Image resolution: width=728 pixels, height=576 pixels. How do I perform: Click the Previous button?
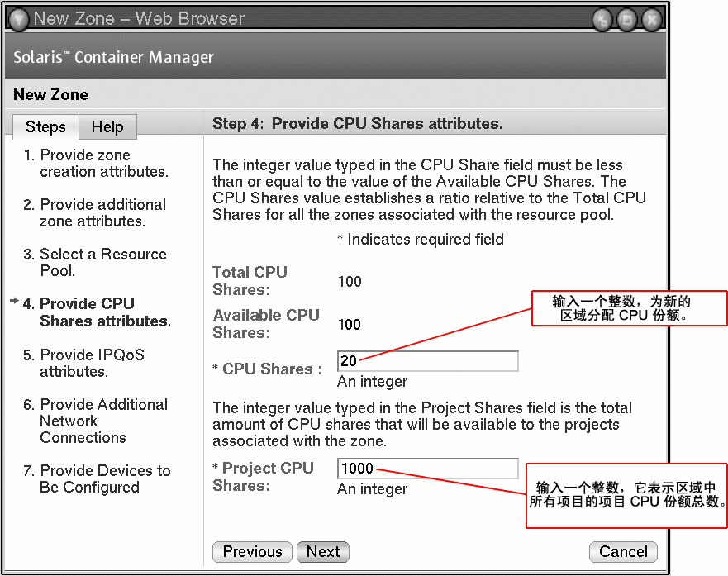tap(252, 551)
